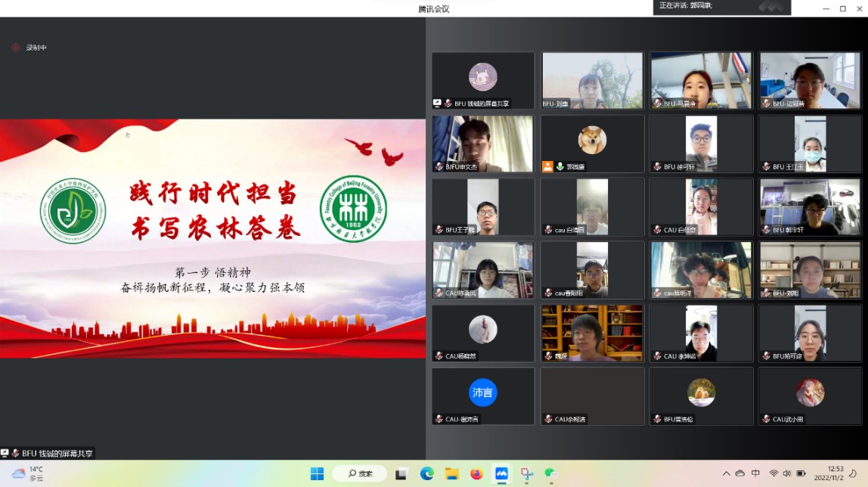
Task: Toggle the focus assist moon icon
Action: coord(853,473)
